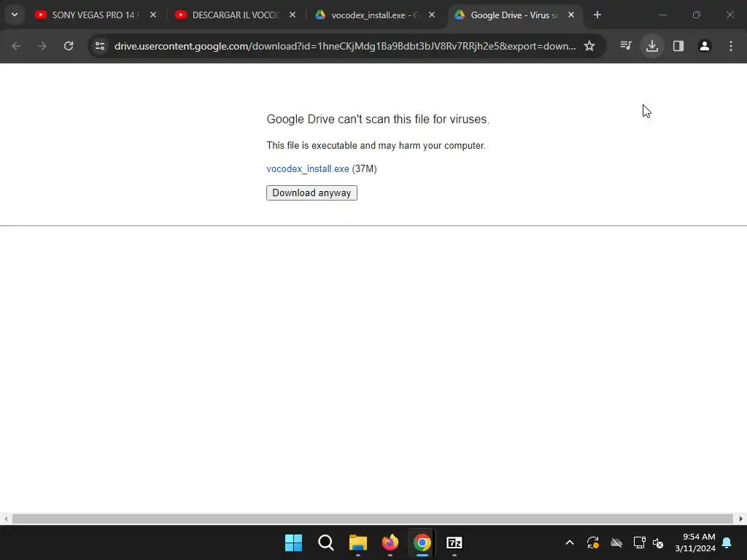Screen dimensions: 747x560
Task: Click the scrollbar right arrow
Action: click(741, 519)
